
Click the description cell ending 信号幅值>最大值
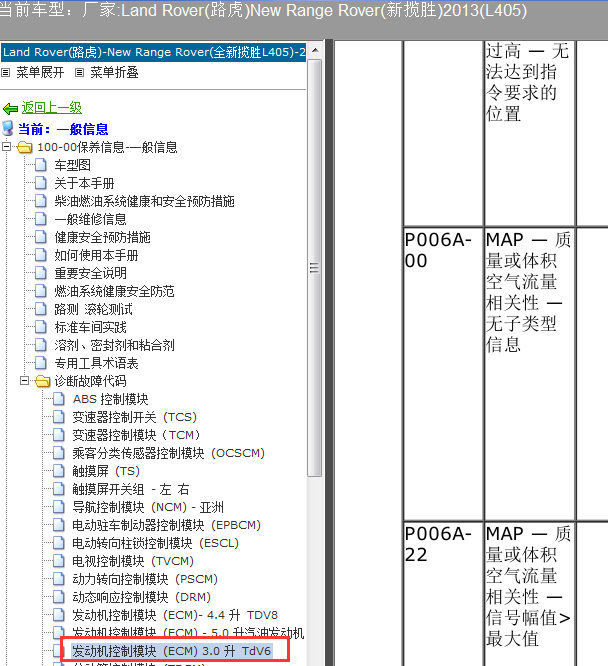tap(529, 594)
